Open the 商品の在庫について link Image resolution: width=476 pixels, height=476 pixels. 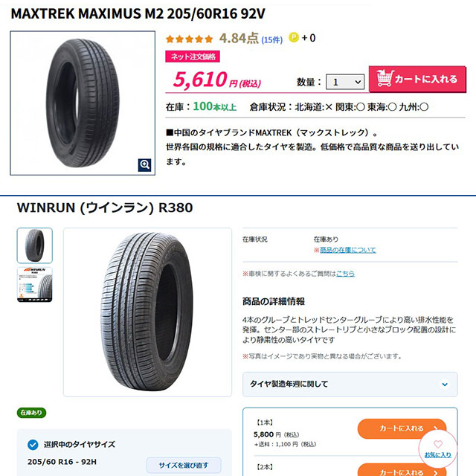[347, 250]
